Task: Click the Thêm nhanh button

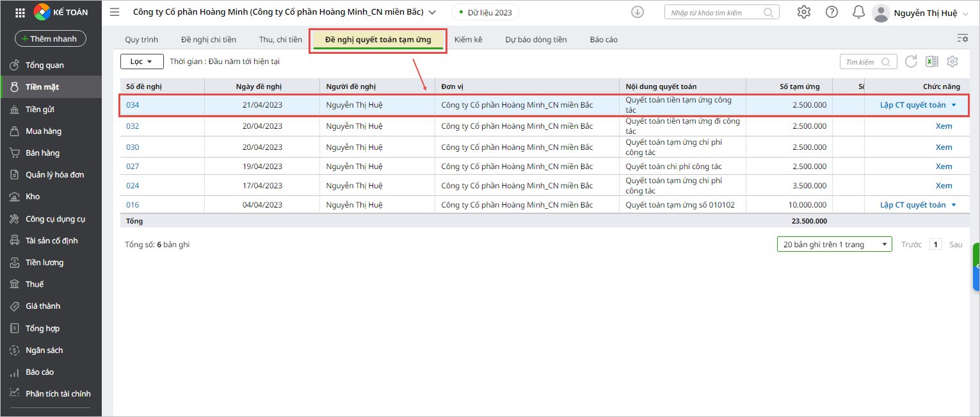Action: (51, 39)
